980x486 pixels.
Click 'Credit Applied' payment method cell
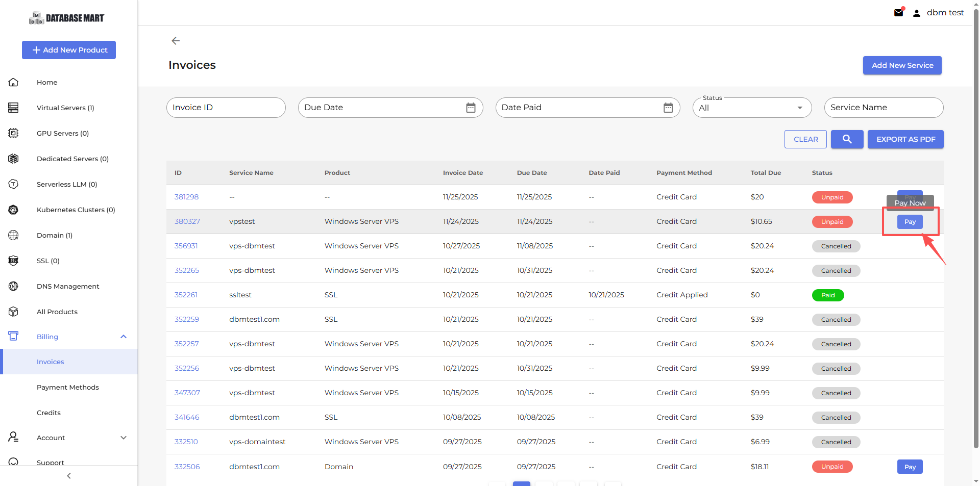(x=682, y=295)
